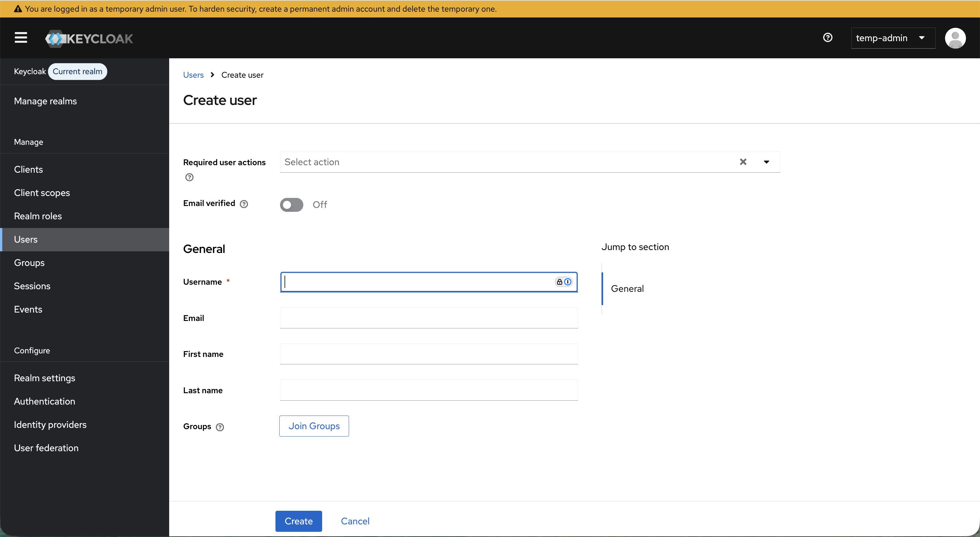
Task: Click the Join Groups button
Action: [x=314, y=426]
